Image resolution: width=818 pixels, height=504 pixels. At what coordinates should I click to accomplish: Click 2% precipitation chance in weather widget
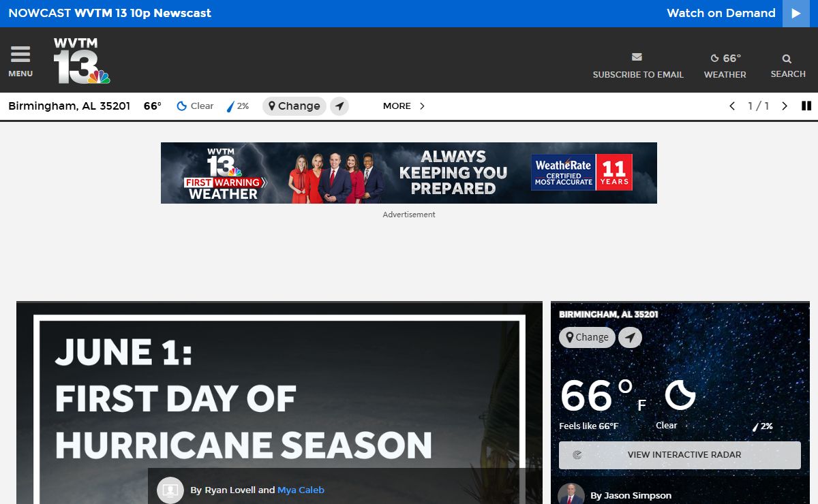click(x=762, y=426)
